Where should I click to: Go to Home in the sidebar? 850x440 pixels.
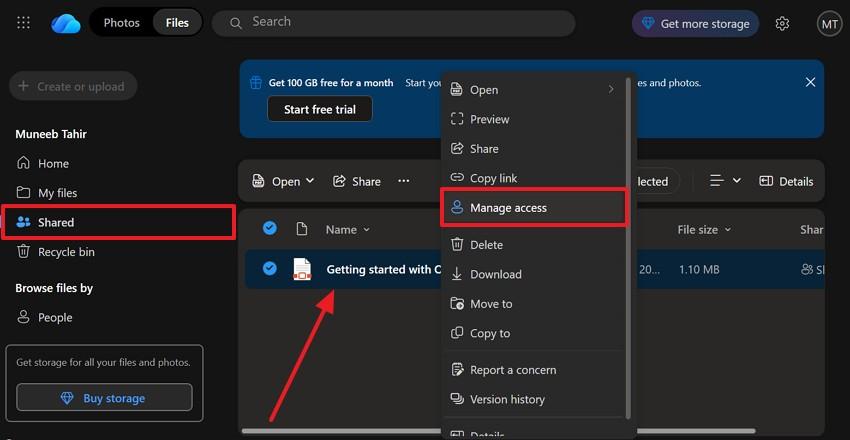(x=53, y=163)
